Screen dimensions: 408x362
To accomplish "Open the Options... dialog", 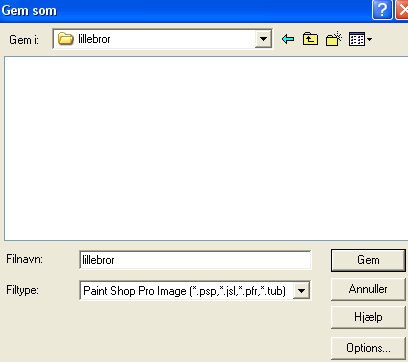I will [368, 348].
